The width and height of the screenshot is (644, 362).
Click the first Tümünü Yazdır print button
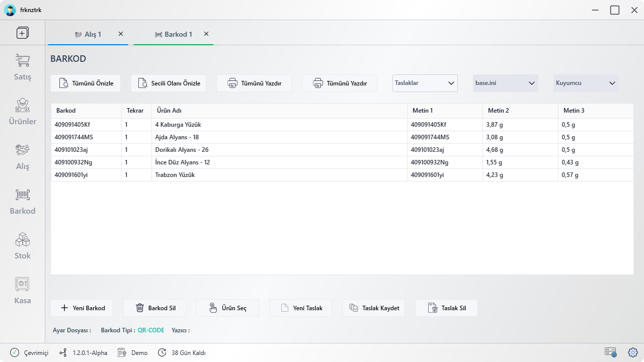click(x=254, y=83)
